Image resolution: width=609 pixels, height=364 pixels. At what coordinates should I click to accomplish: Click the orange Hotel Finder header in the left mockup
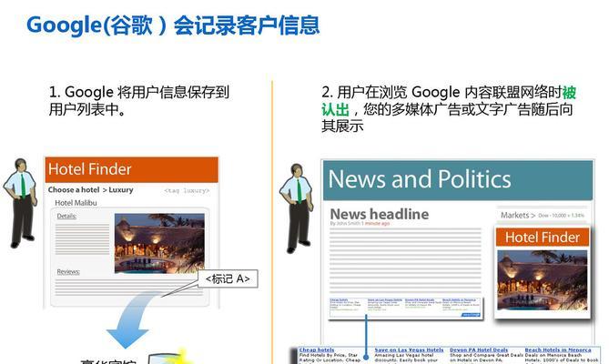(x=132, y=169)
